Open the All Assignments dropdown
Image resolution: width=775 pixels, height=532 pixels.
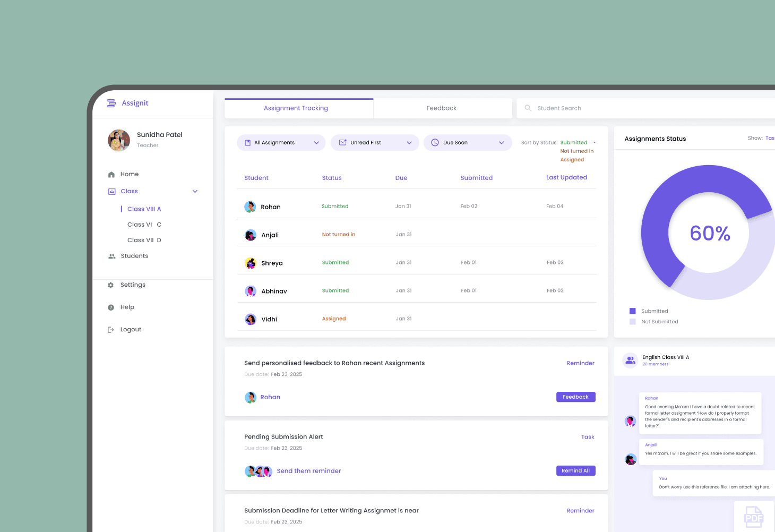pos(281,143)
